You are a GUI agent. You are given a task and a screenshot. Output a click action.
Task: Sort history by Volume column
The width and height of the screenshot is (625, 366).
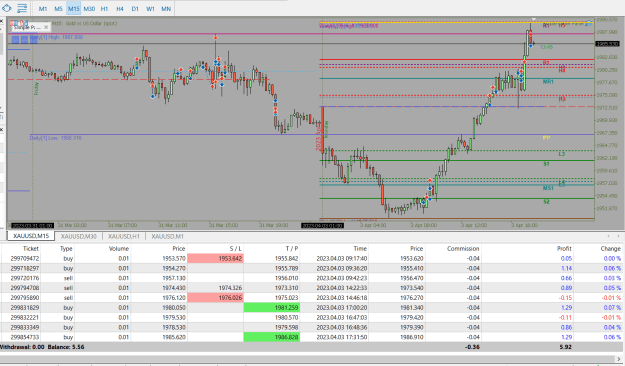point(119,248)
